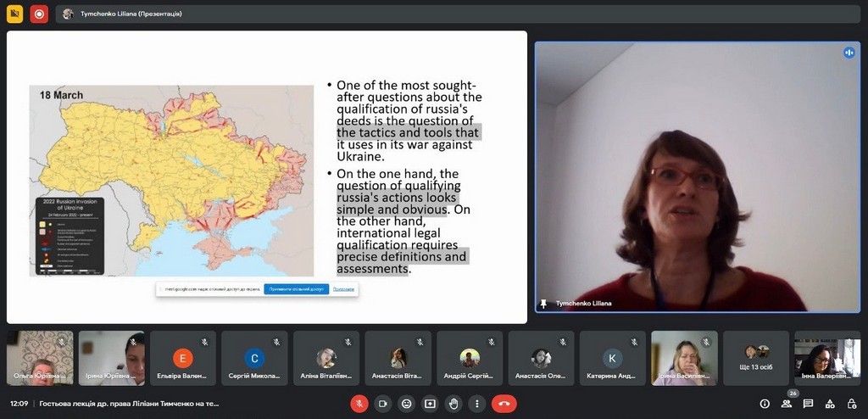Viewport: 868px width, 419px height.
Task: Open the emoji reactions panel
Action: [x=407, y=404]
